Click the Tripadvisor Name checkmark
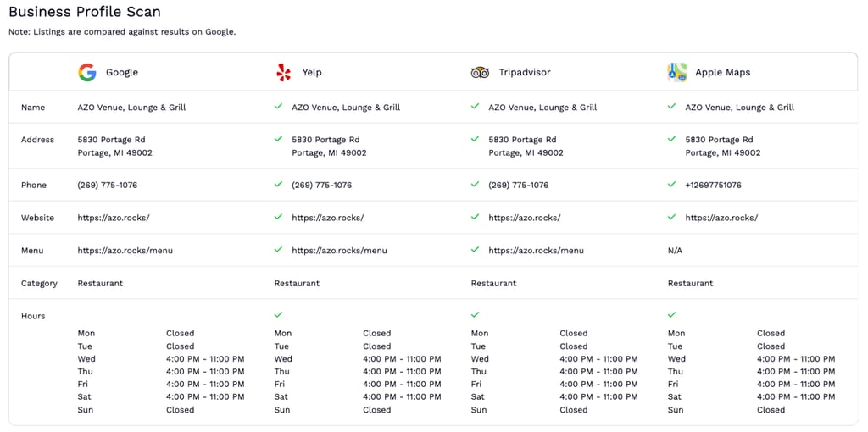Screen dimensions: 868x432 (x=475, y=106)
